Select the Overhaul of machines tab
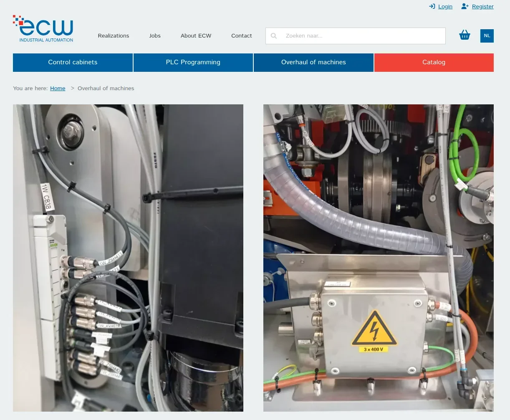 coord(313,62)
